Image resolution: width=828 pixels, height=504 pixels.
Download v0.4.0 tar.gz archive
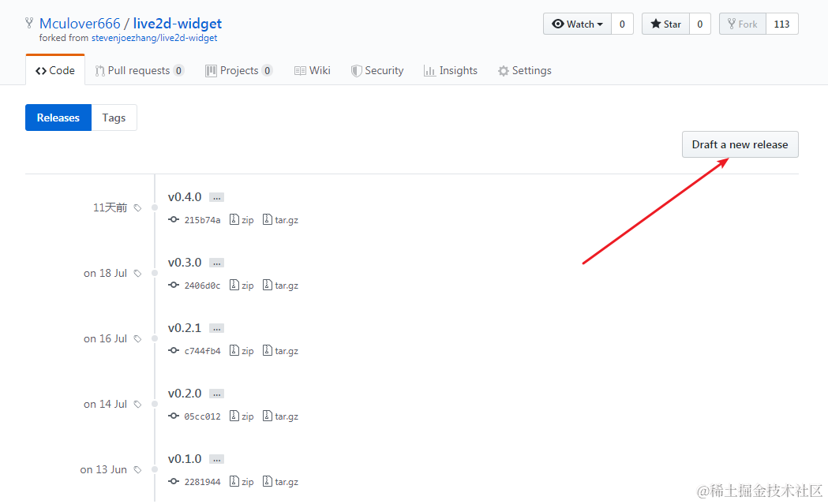tap(280, 219)
